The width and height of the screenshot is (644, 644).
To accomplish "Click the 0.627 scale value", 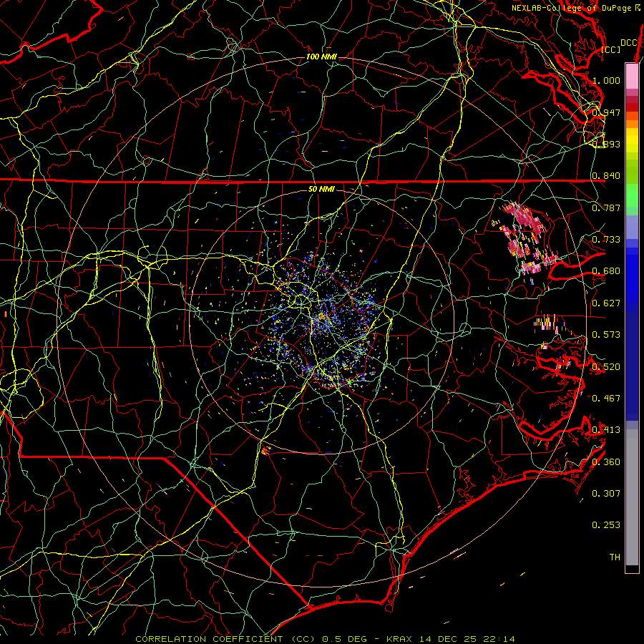I will [606, 303].
